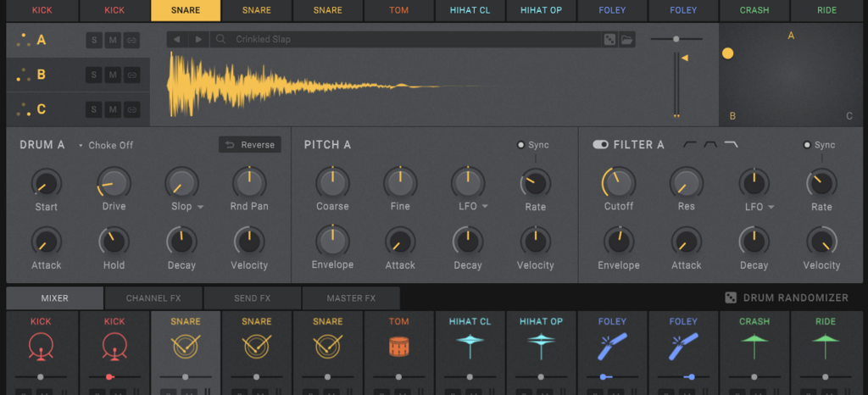This screenshot has width=868, height=395.
Task: Solo layer C with its S button
Action: pyautogui.click(x=94, y=109)
